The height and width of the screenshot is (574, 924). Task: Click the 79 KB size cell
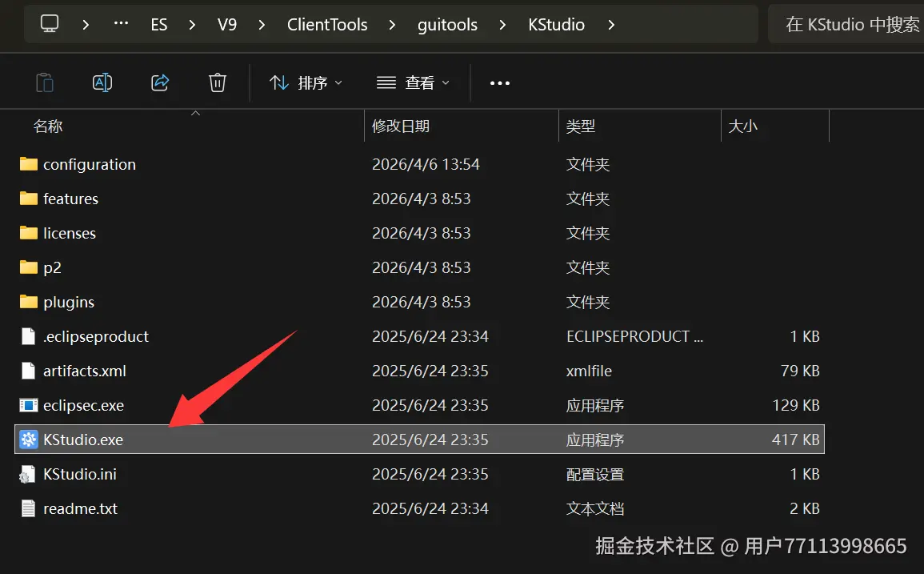(800, 371)
